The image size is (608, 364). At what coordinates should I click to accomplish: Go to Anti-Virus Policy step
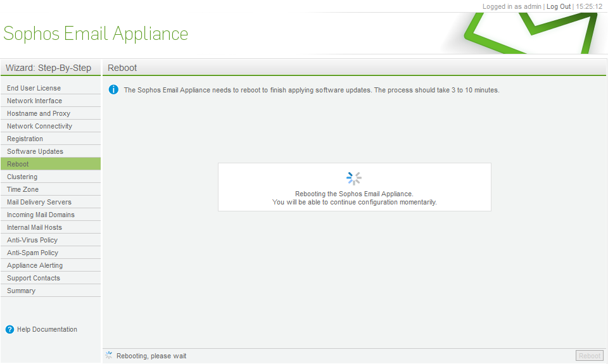point(51,240)
